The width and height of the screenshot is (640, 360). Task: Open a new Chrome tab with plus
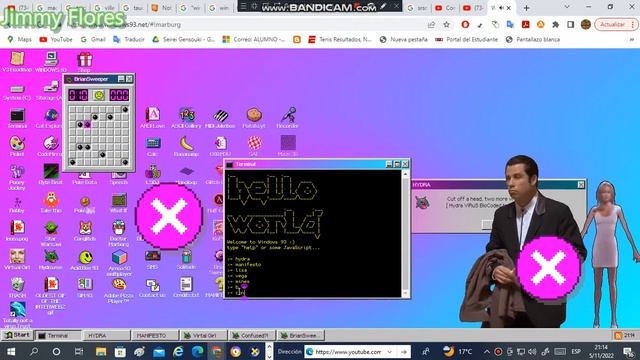tap(526, 8)
